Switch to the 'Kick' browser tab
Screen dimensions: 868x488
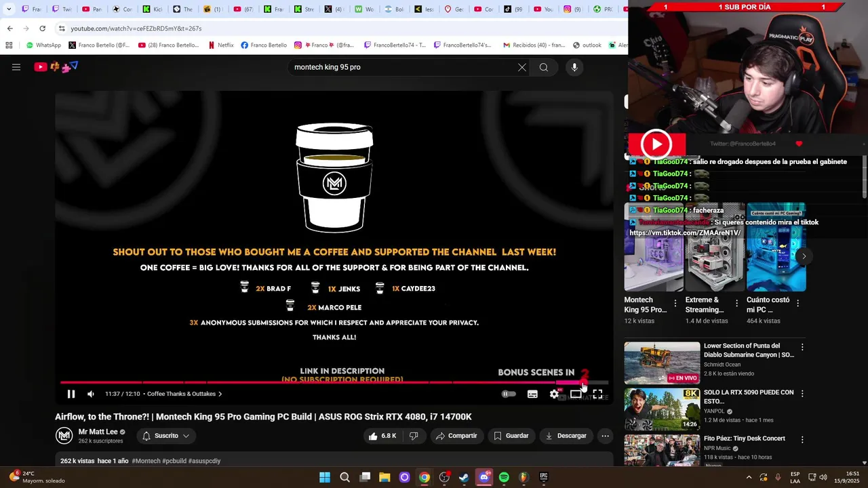click(153, 9)
